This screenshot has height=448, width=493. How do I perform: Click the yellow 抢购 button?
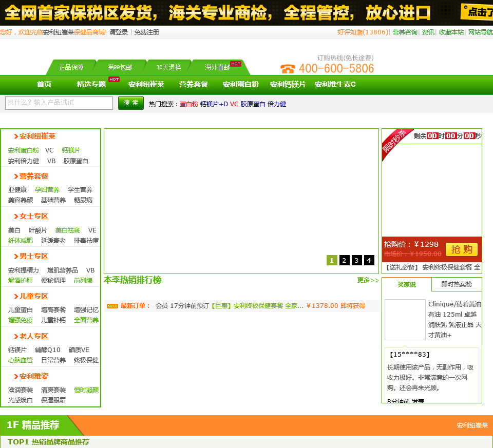tap(462, 249)
